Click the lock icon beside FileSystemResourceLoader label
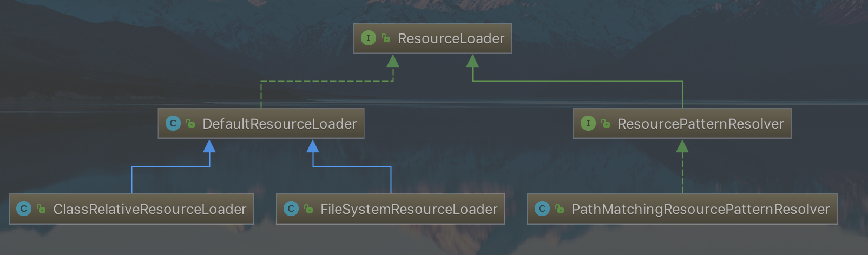Viewport: 868px width, 255px height. [x=308, y=209]
